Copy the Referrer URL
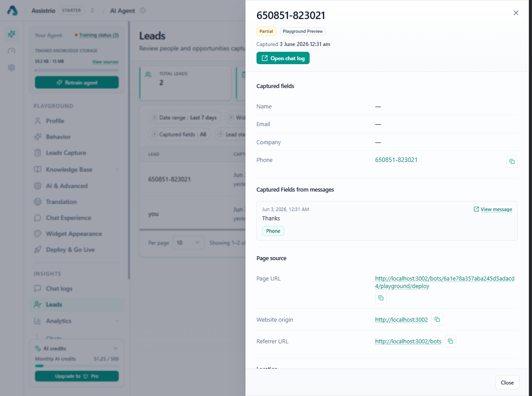 (450, 341)
